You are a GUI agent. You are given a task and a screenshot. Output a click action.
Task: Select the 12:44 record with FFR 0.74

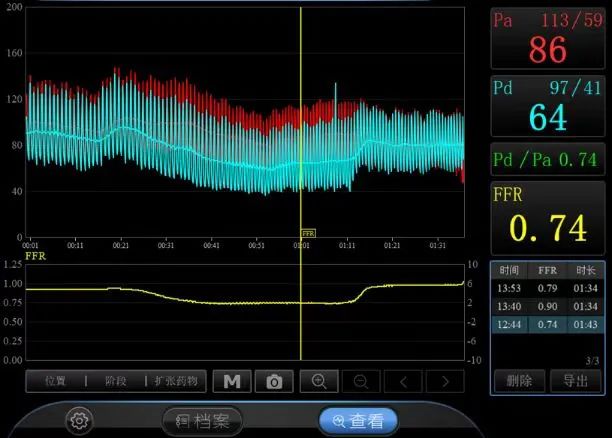(547, 324)
